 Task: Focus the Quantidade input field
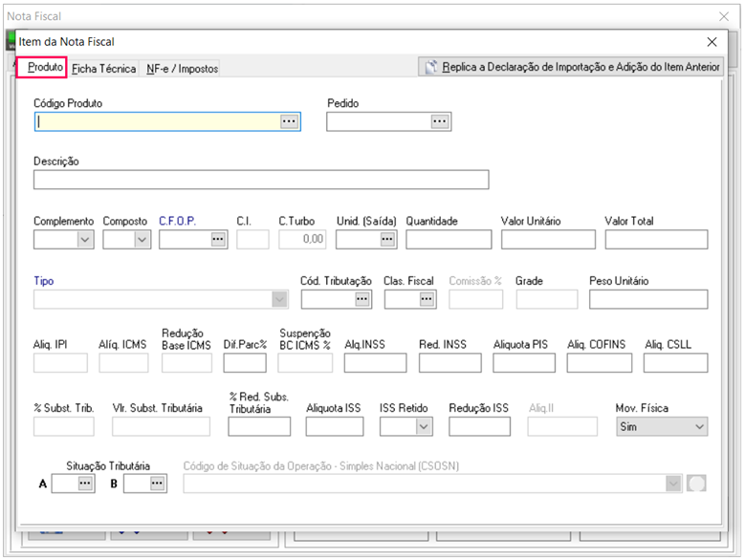click(x=448, y=240)
